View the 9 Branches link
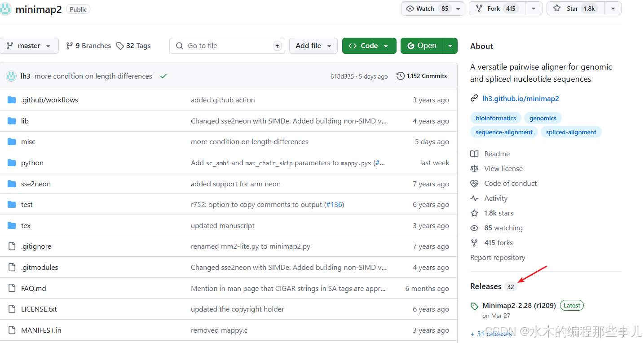Image resolution: width=644 pixels, height=343 pixels. coord(88,46)
